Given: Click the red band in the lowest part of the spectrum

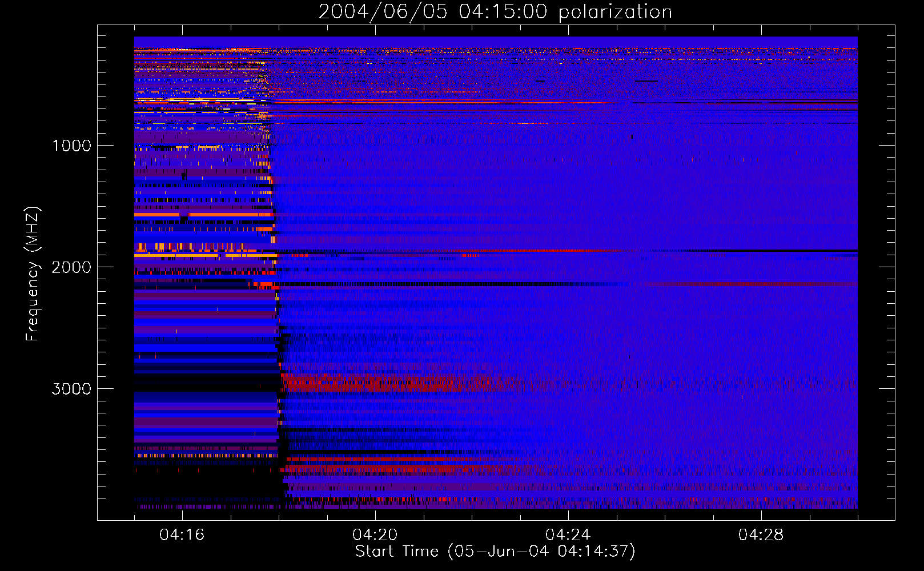Looking at the screenshot, I should tap(400, 469).
